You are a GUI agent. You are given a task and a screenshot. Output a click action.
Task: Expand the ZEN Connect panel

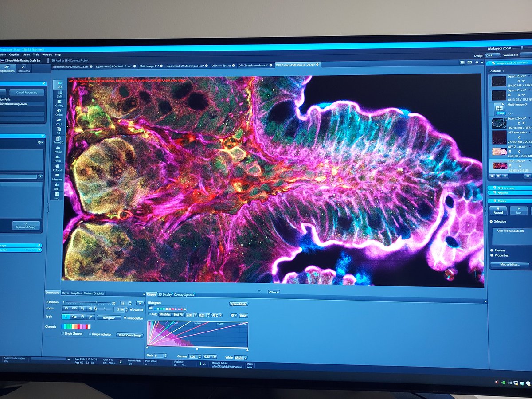tap(510, 188)
